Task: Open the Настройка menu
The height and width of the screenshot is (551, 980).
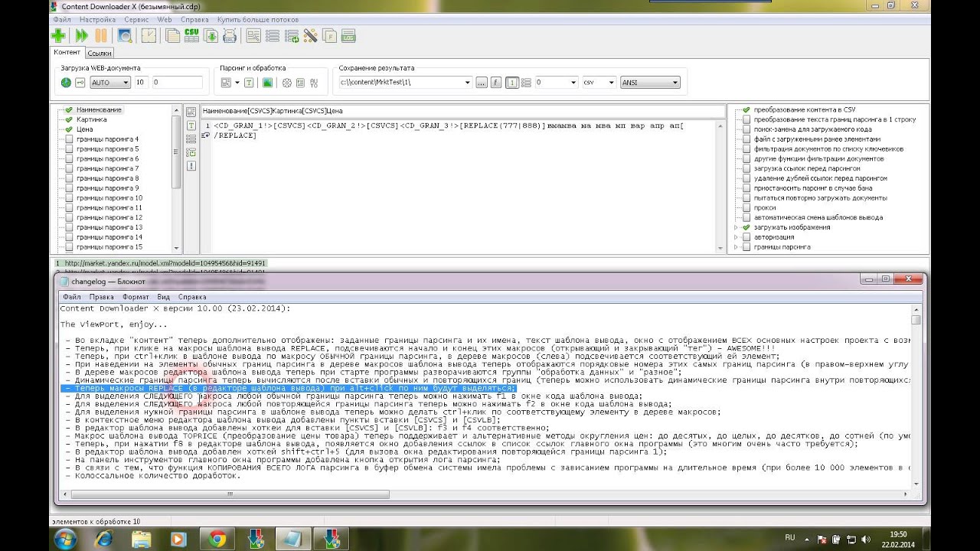Action: pos(97,19)
